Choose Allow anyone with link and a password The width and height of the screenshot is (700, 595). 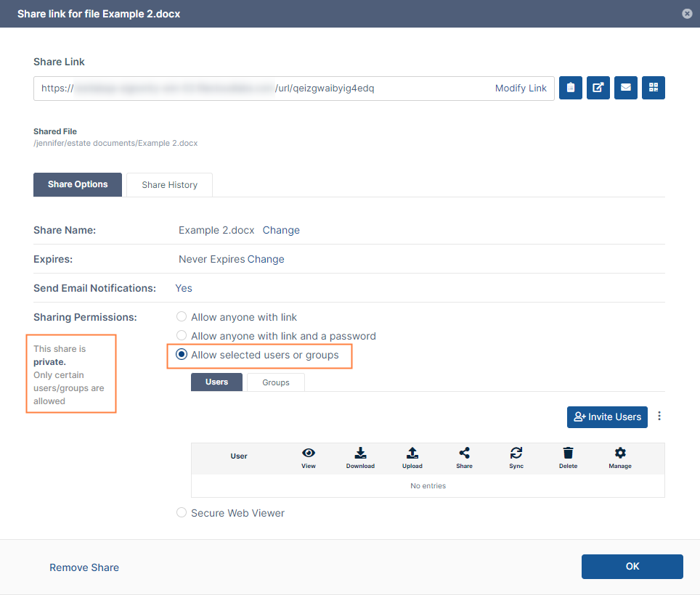point(182,336)
